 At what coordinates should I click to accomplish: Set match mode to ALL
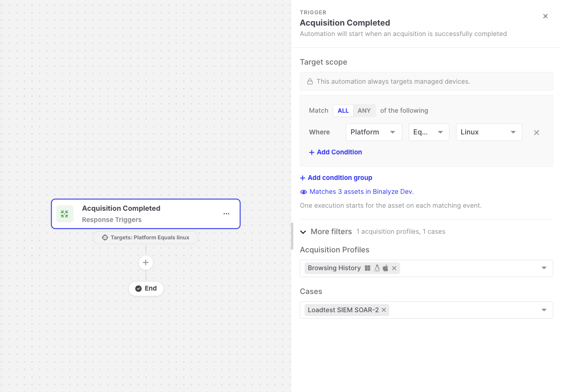tap(343, 111)
